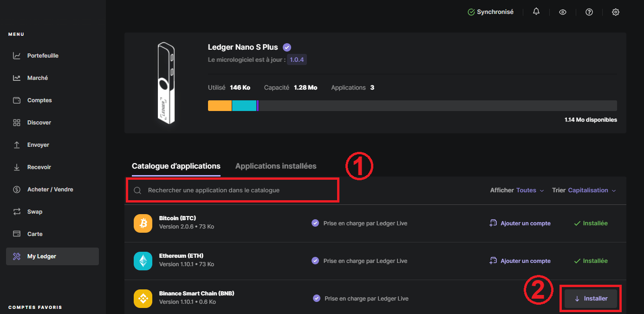The width and height of the screenshot is (644, 314).
Task: Switch to Catalogue d'applications tab
Action: tap(176, 166)
